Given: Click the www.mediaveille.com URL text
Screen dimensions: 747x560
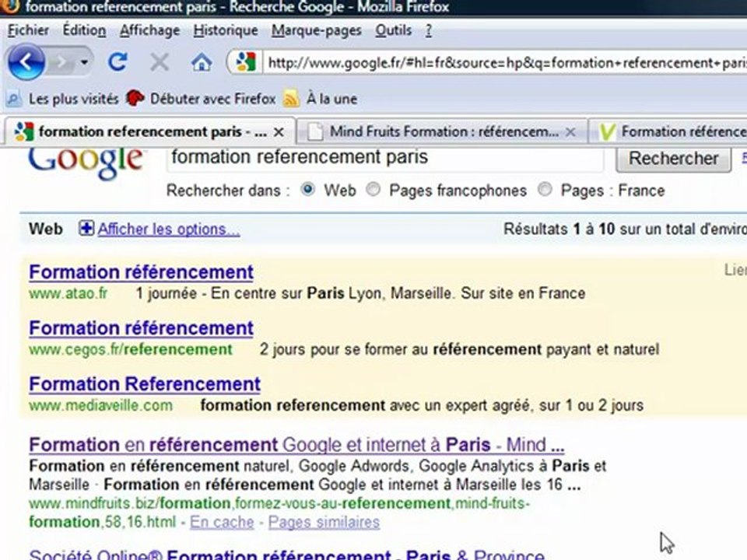Looking at the screenshot, I should (100, 406).
